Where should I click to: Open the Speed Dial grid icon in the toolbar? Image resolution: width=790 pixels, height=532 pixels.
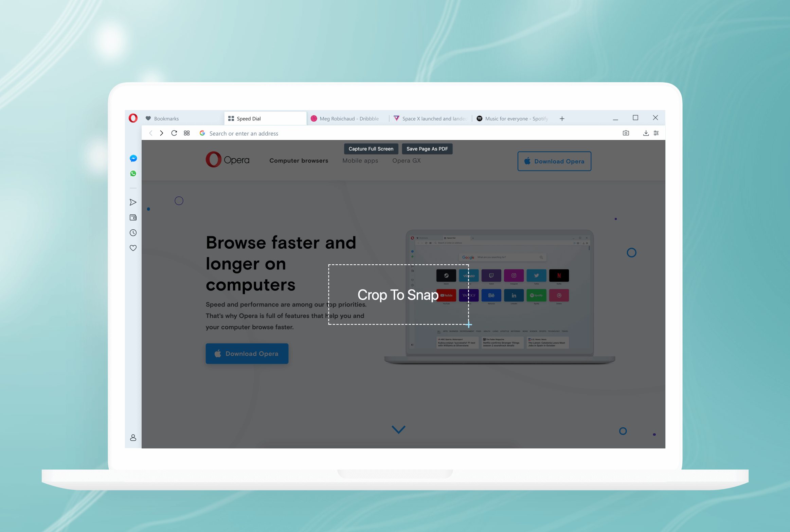pyautogui.click(x=187, y=133)
